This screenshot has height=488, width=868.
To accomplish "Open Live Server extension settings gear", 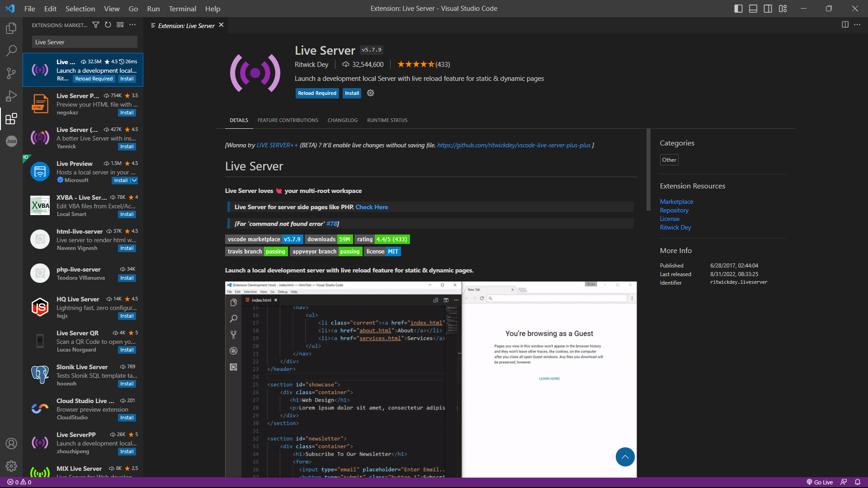I will [x=371, y=93].
